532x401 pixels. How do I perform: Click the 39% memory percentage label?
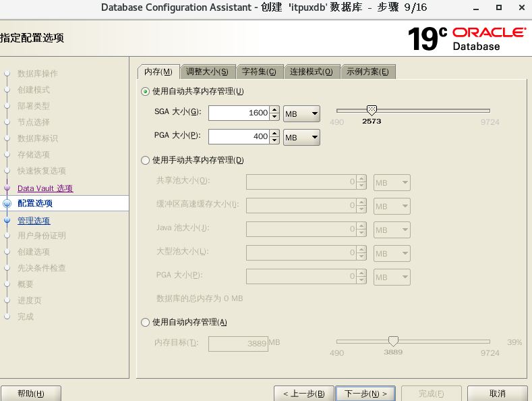coord(514,342)
